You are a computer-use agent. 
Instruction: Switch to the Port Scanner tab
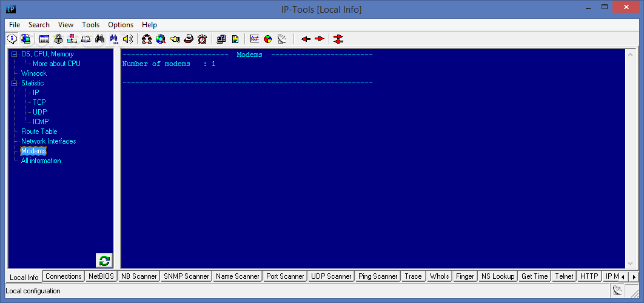coord(285,276)
